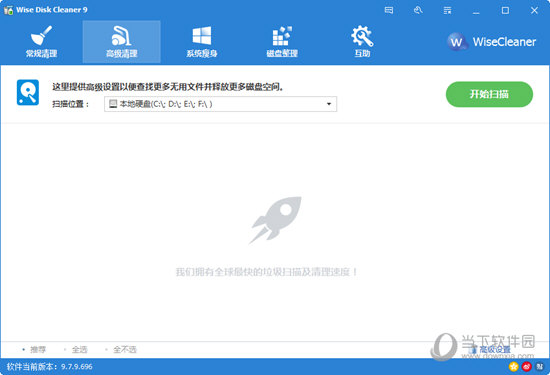Maximize the Wise Disk Cleaner window
Image resolution: width=550 pixels, height=375 pixels.
[x=505, y=10]
